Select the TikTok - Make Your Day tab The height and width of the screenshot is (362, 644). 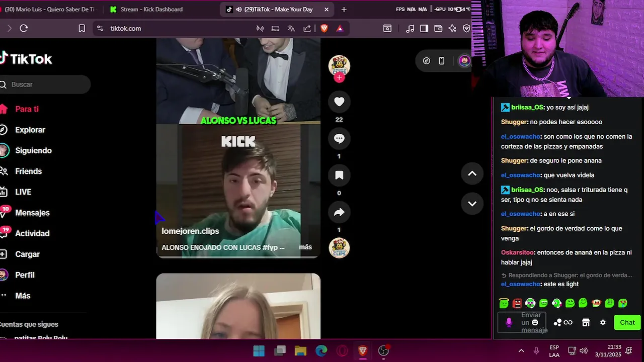(277, 10)
